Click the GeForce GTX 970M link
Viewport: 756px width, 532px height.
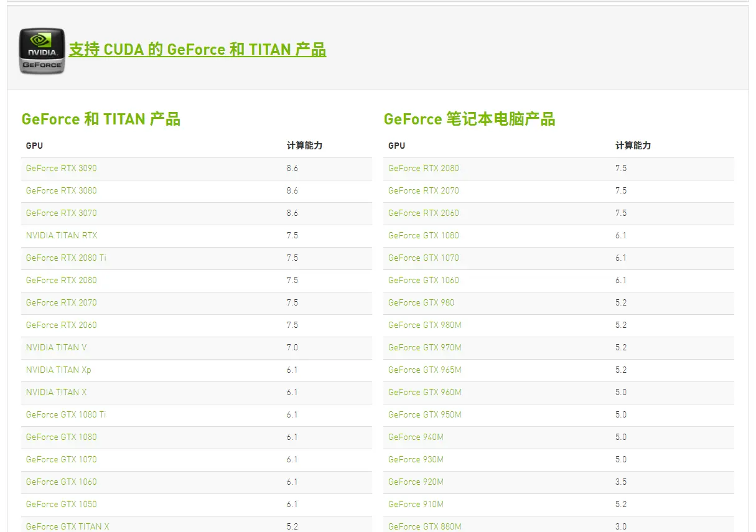pos(425,347)
